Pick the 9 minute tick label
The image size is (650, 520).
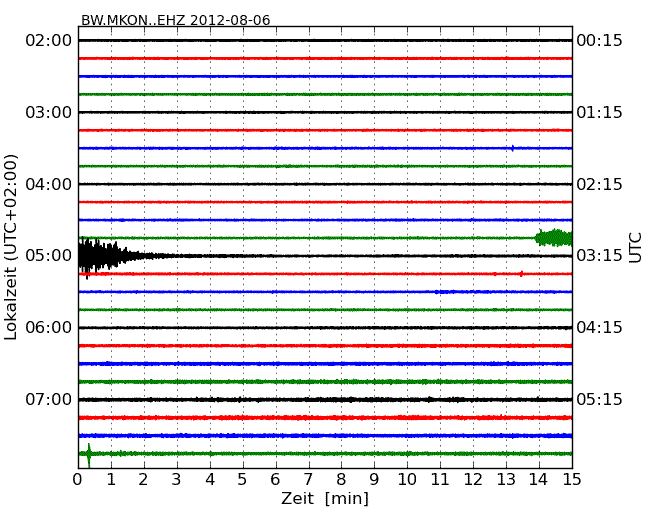pyautogui.click(x=374, y=480)
